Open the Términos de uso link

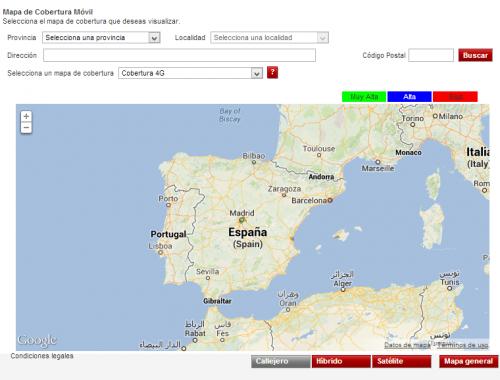(x=463, y=345)
